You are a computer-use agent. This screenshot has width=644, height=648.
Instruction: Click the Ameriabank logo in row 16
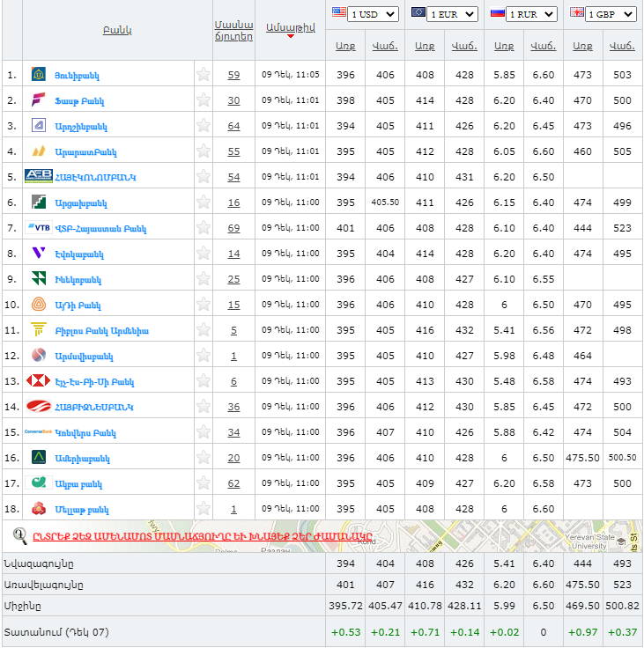tap(39, 457)
